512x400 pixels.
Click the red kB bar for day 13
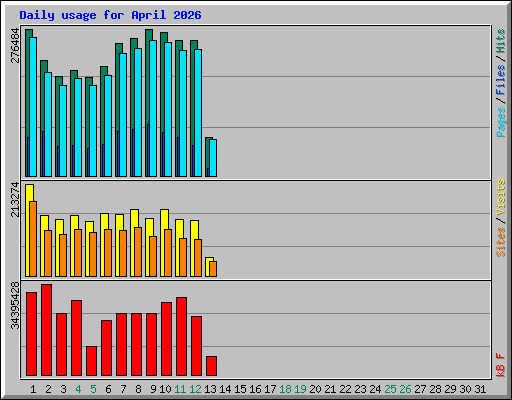coord(211,366)
